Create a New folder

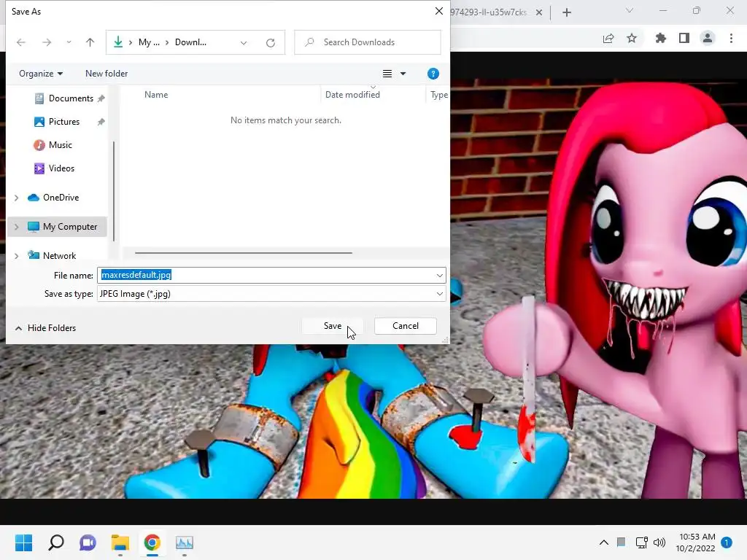click(107, 74)
